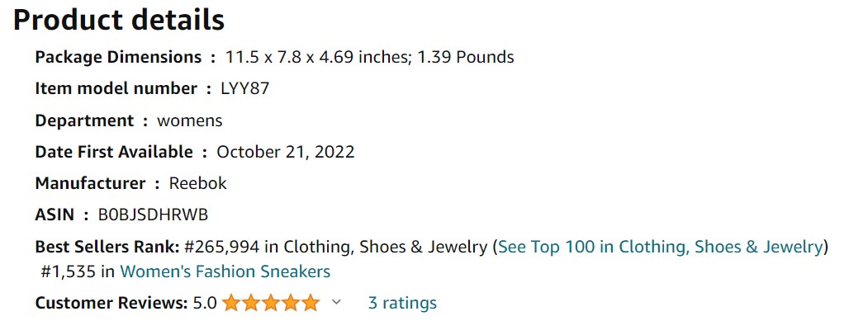Image resolution: width=868 pixels, height=335 pixels.
Task: Click the date October 21, 2022
Action: (x=285, y=152)
